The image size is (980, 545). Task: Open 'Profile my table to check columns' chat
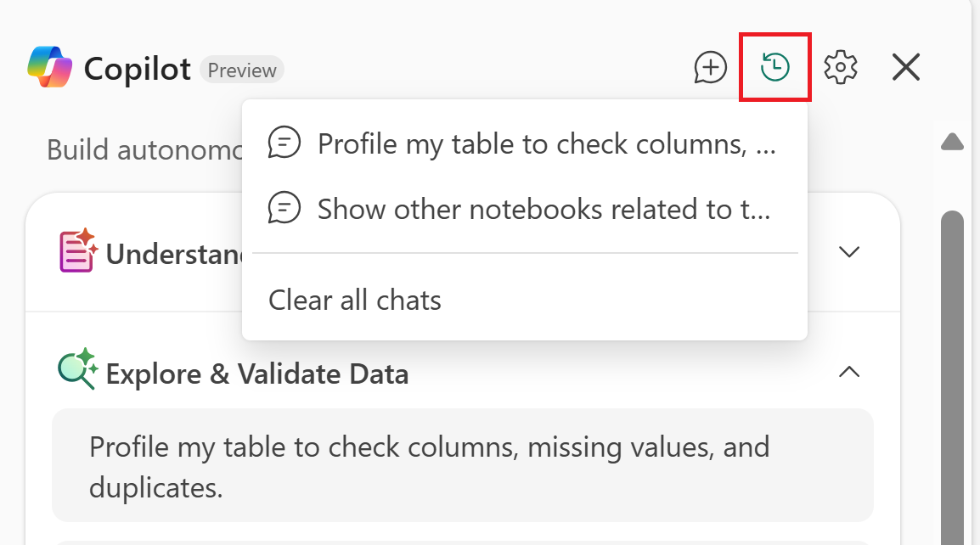[x=546, y=144]
